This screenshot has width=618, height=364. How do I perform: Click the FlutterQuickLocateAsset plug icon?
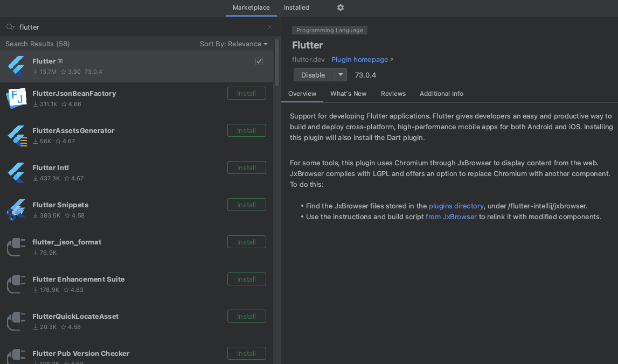click(x=16, y=321)
